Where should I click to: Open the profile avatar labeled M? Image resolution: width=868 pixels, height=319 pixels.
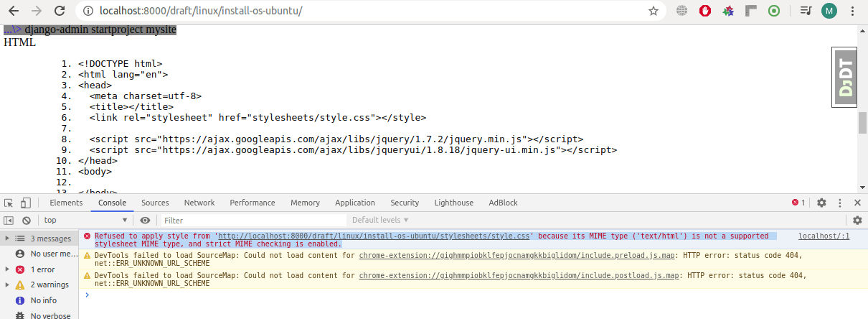829,11
